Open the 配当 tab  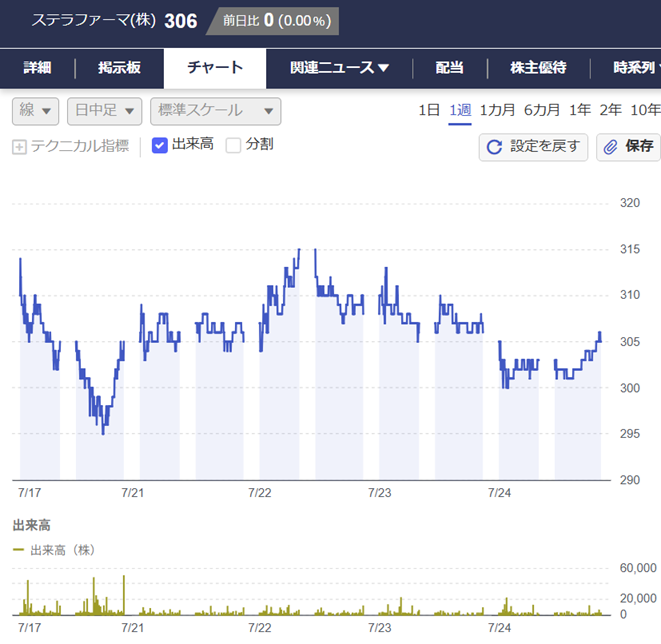point(449,68)
